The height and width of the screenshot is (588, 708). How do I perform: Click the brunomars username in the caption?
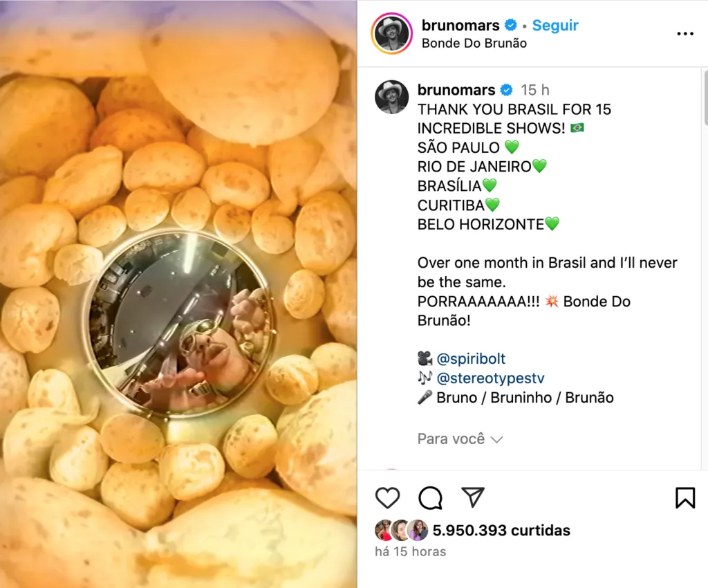coord(456,90)
